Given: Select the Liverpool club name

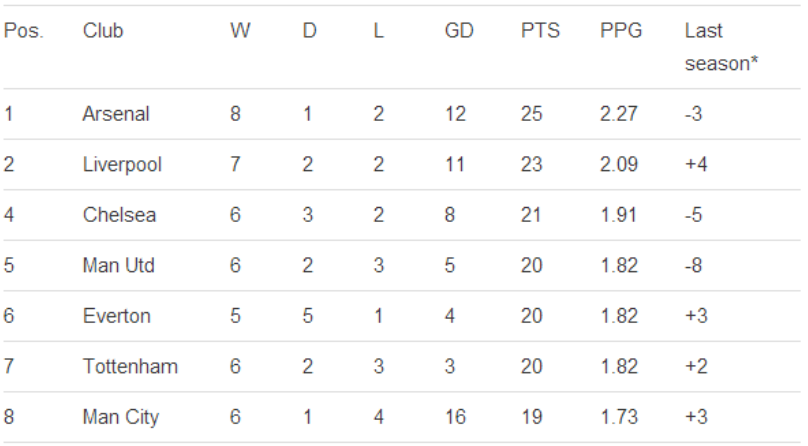Looking at the screenshot, I should click(122, 165).
